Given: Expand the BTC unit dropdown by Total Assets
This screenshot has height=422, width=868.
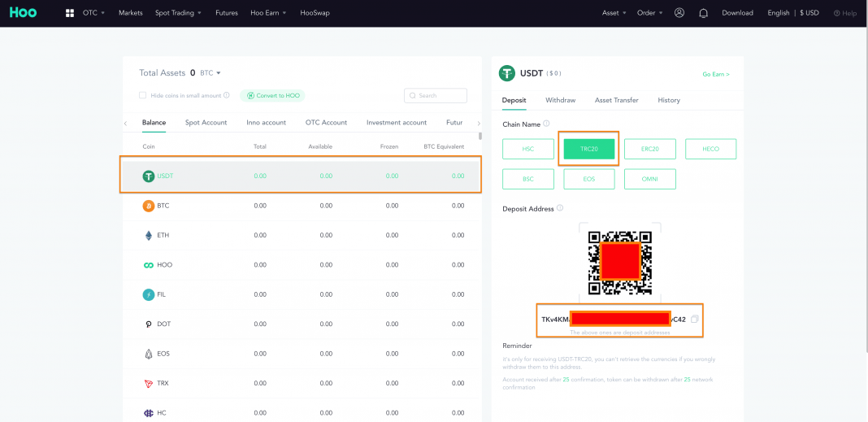Looking at the screenshot, I should click(210, 73).
